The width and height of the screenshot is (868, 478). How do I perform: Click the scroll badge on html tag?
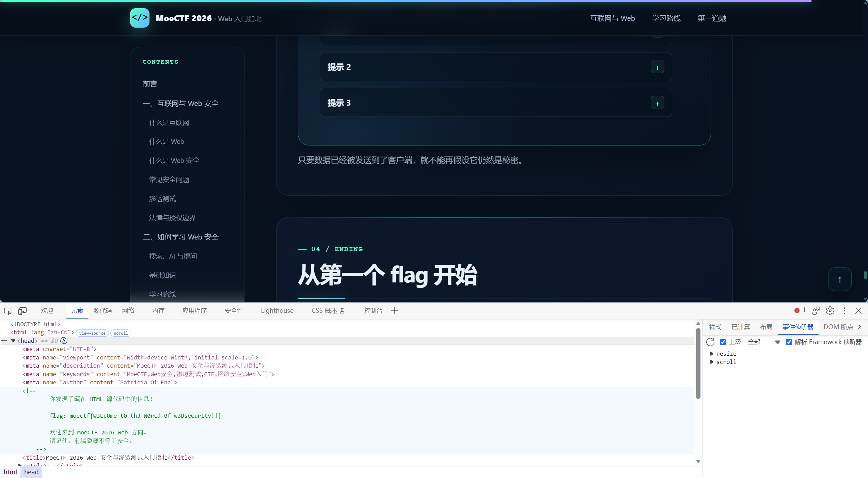(121, 333)
